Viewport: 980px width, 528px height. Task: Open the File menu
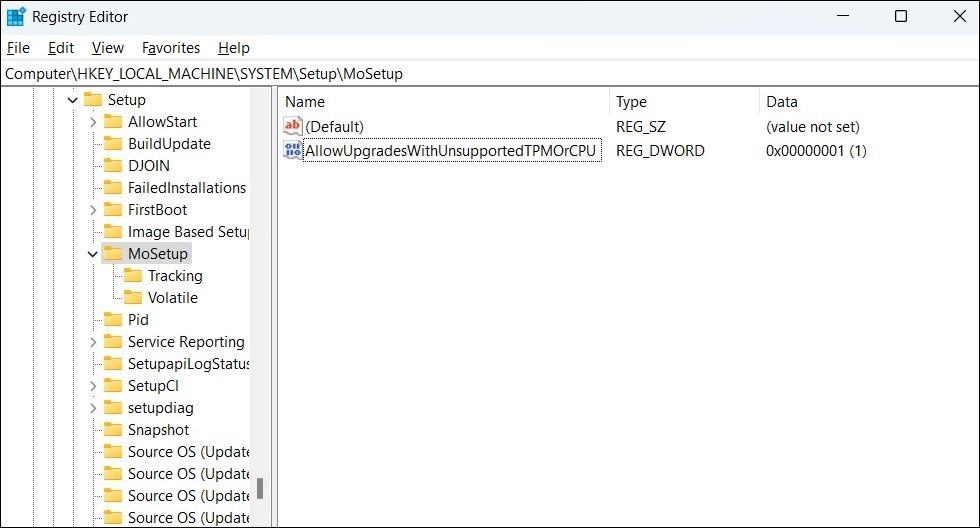click(x=18, y=48)
